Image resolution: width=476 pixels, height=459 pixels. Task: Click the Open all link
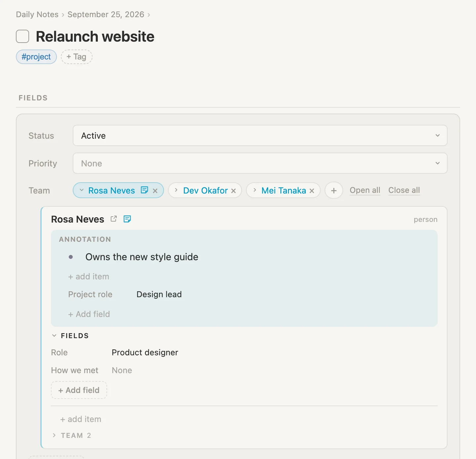(365, 190)
